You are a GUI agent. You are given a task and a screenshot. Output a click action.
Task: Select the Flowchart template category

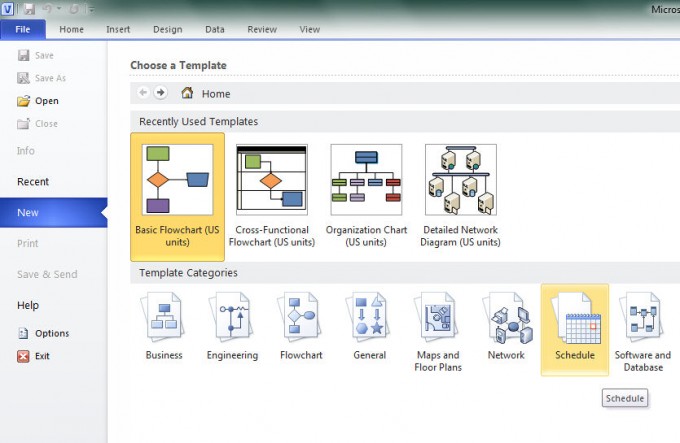(x=301, y=326)
